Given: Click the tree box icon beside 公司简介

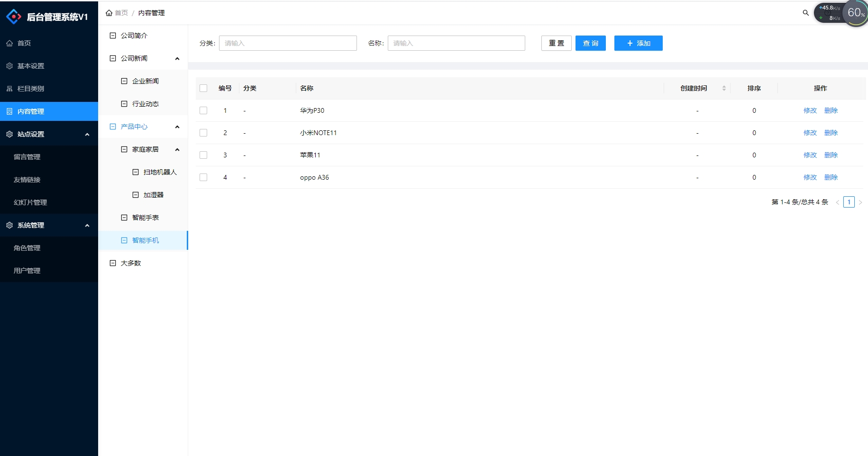Looking at the screenshot, I should click(x=113, y=36).
